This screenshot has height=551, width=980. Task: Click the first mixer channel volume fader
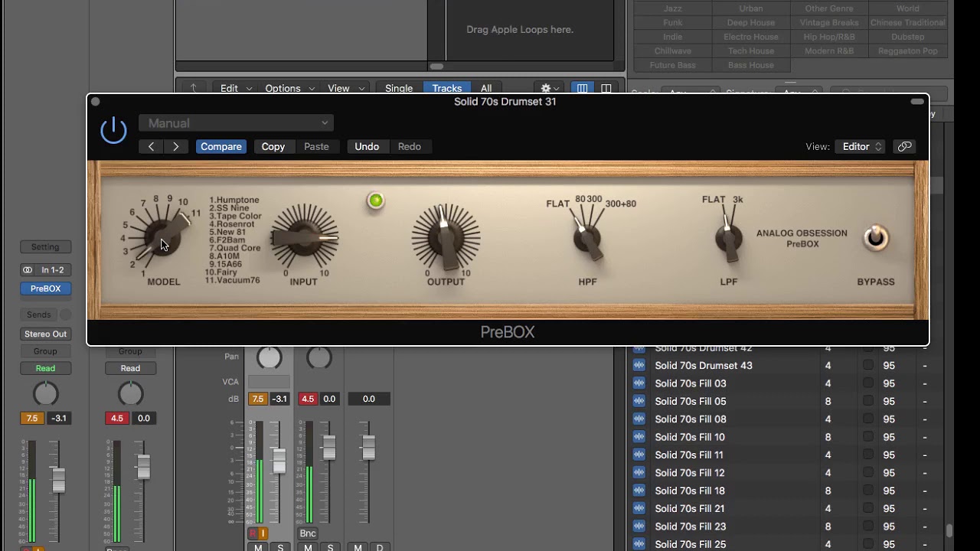pos(279,461)
